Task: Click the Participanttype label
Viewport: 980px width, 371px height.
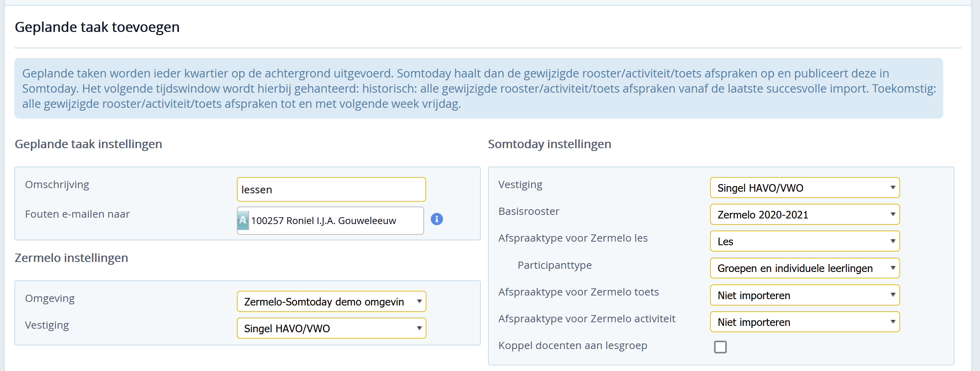Action: coord(555,265)
